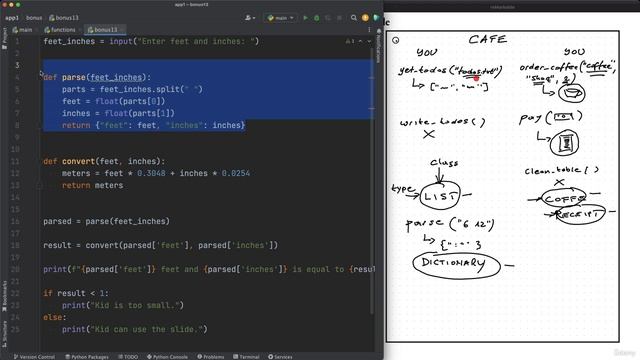Image resolution: width=640 pixels, height=360 pixels.
Task: Click in the 'Kid can use the slide.' string
Action: [147, 329]
